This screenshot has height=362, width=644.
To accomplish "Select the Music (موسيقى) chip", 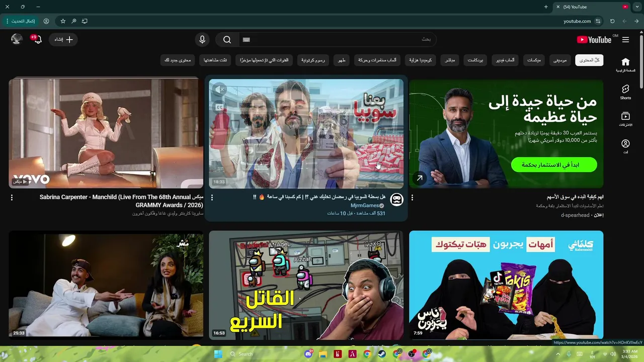I will tap(560, 60).
